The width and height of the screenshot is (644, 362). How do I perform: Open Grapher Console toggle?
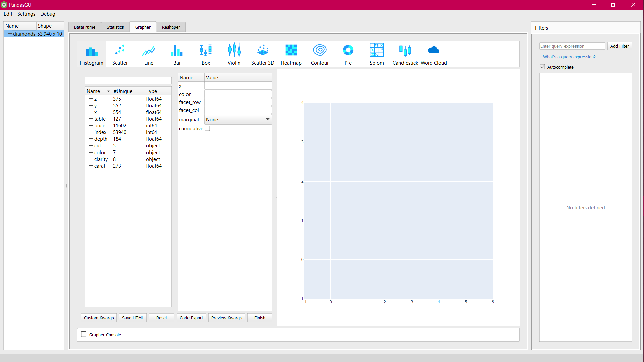84,335
